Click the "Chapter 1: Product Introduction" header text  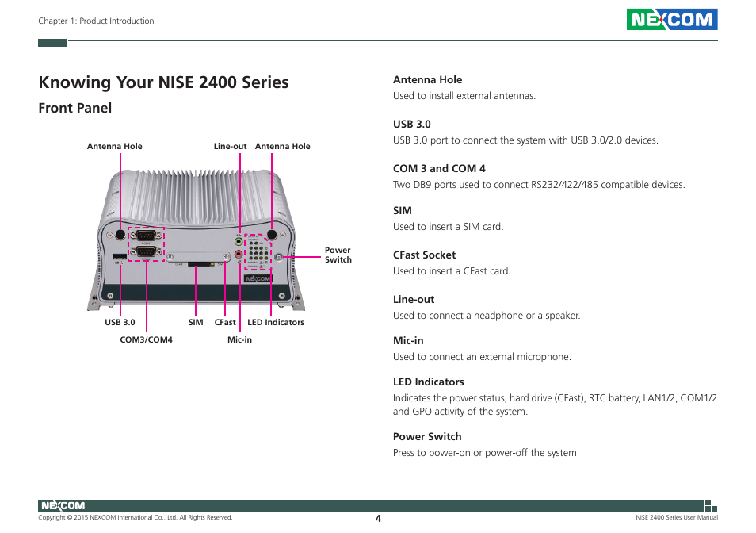pyautogui.click(x=96, y=21)
